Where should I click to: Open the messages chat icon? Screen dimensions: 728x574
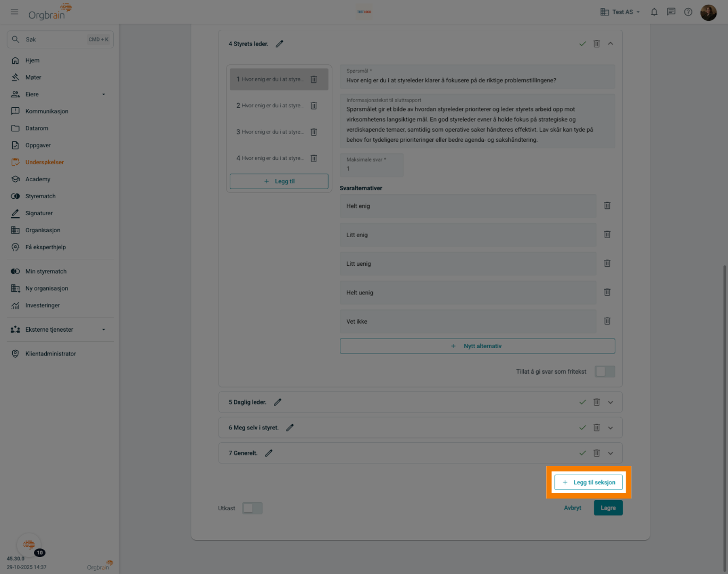click(671, 12)
